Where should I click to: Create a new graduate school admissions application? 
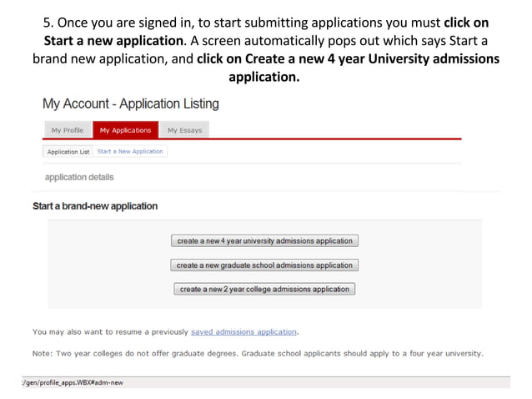coord(264,265)
